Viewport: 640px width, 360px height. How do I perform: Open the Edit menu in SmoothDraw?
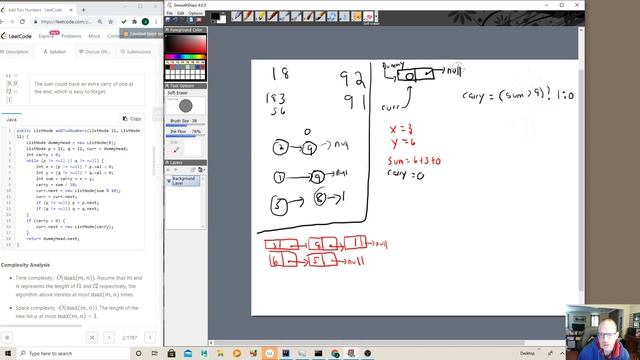tap(180, 13)
